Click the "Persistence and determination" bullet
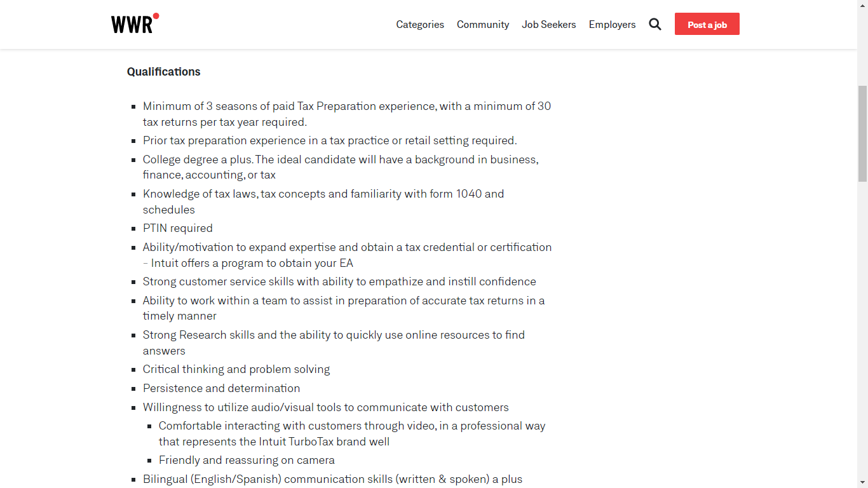The height and width of the screenshot is (488, 868). [x=221, y=388]
